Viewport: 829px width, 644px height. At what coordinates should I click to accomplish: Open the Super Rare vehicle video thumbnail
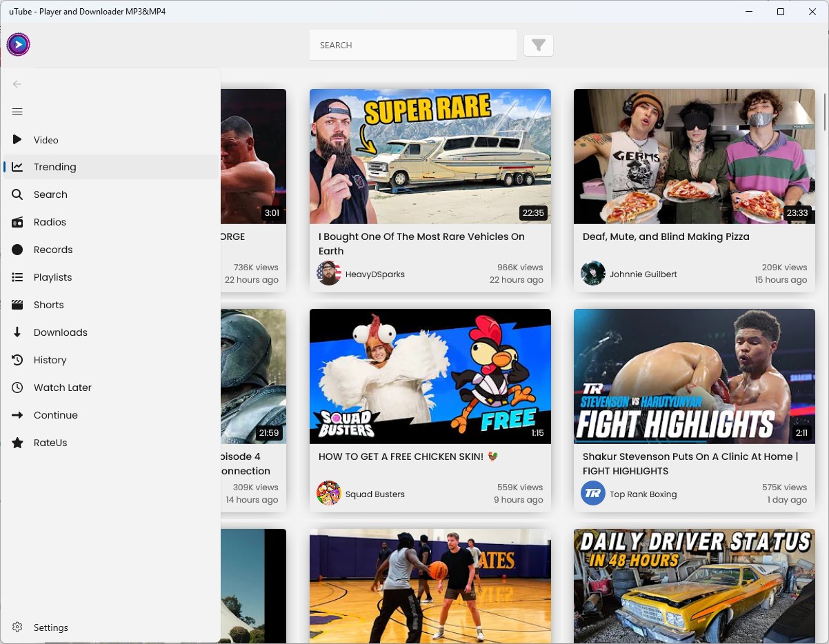pyautogui.click(x=430, y=157)
